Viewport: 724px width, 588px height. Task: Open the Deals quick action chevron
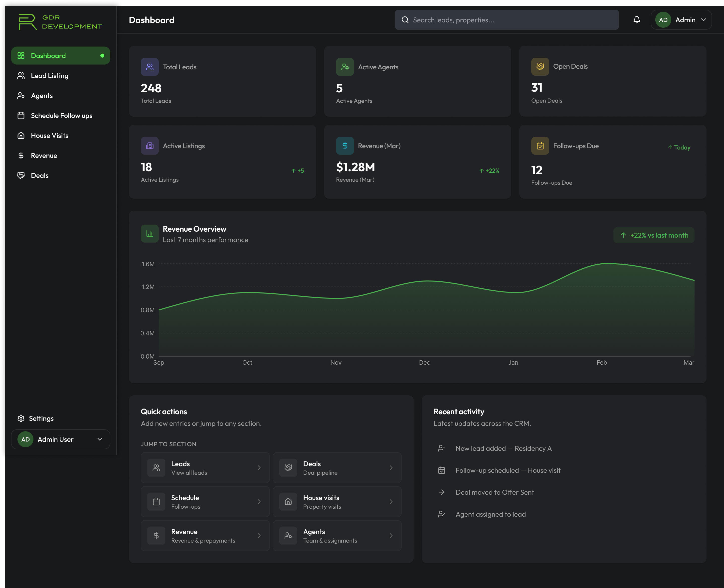click(391, 468)
